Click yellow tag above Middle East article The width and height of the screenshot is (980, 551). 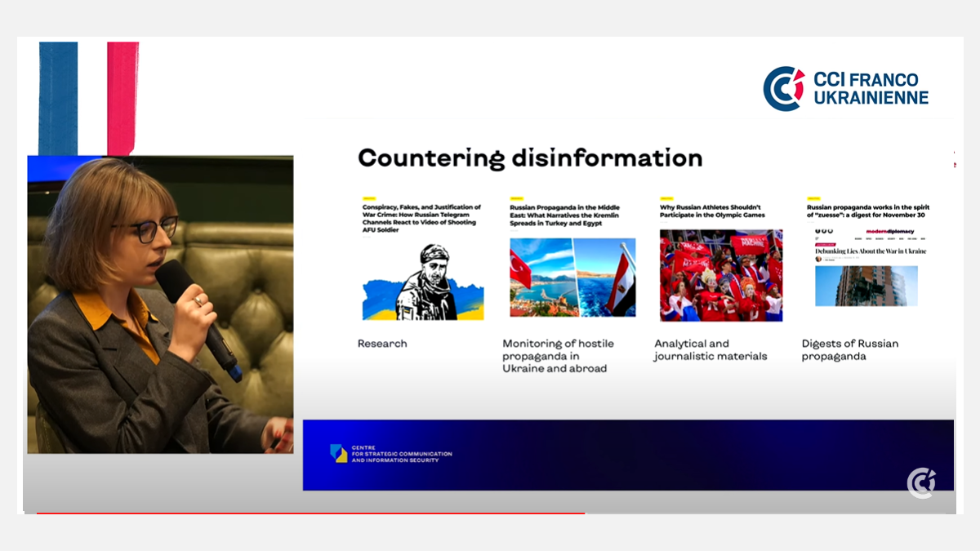tap(516, 198)
